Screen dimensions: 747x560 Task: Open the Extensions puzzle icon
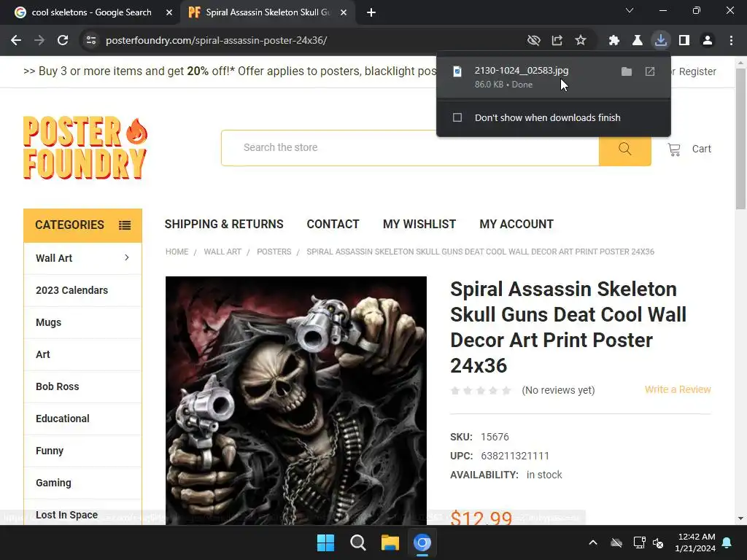[x=614, y=41]
